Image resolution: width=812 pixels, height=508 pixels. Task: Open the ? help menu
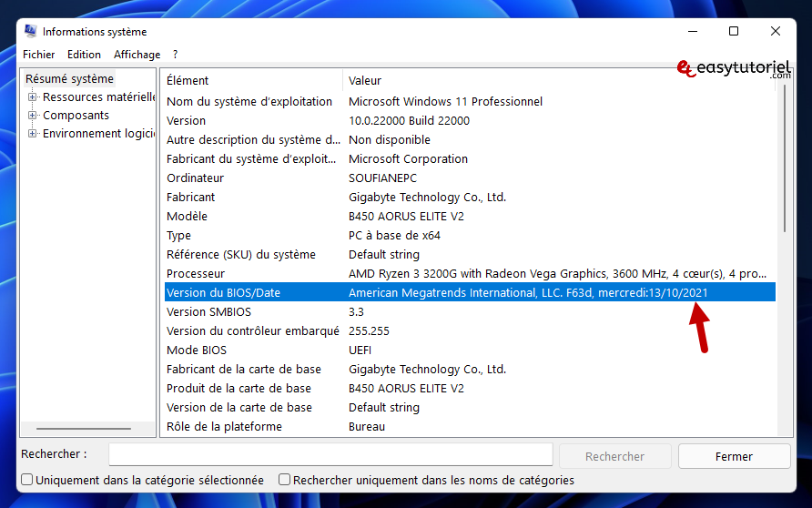175,55
